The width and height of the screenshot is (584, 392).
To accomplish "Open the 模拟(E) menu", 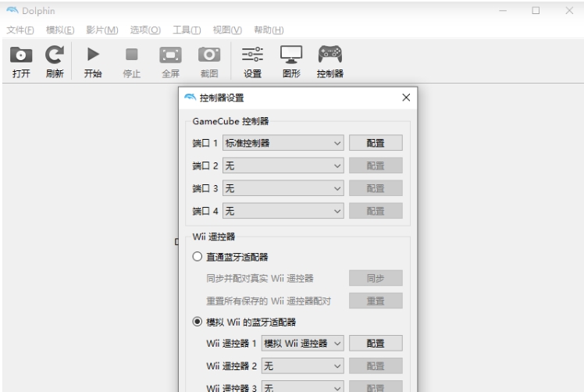I will 60,30.
